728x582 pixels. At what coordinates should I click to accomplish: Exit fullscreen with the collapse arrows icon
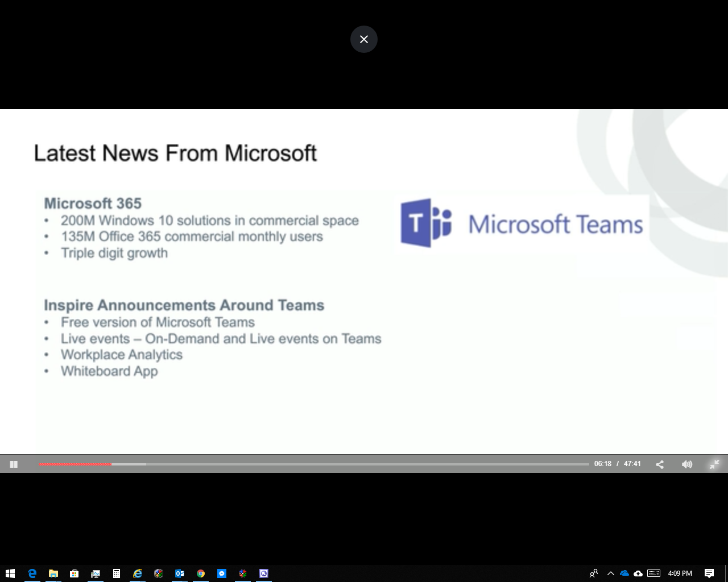(x=714, y=464)
